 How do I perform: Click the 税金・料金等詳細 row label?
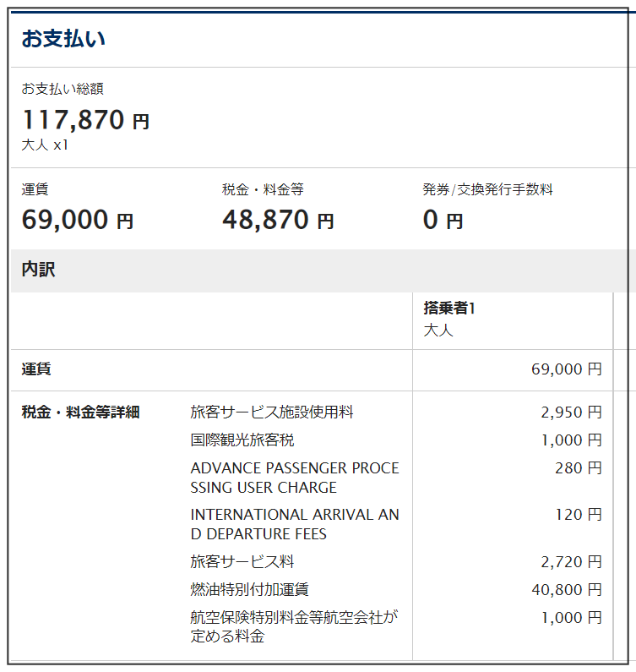pos(80,412)
